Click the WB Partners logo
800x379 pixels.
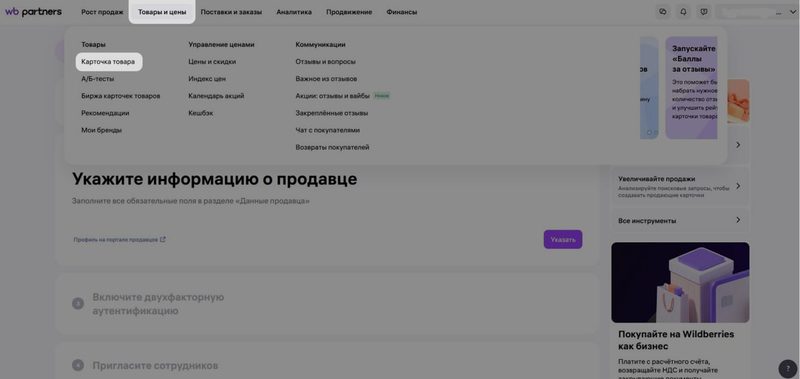tap(34, 12)
